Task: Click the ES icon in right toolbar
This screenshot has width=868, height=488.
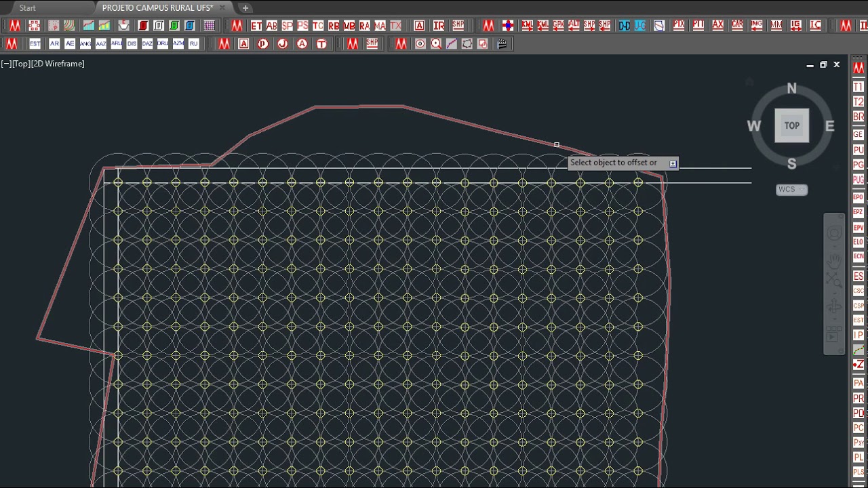Action: [x=859, y=276]
